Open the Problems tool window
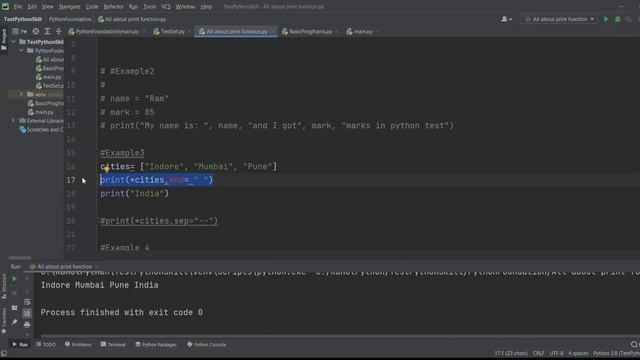The width and height of the screenshot is (640, 360). click(78, 344)
